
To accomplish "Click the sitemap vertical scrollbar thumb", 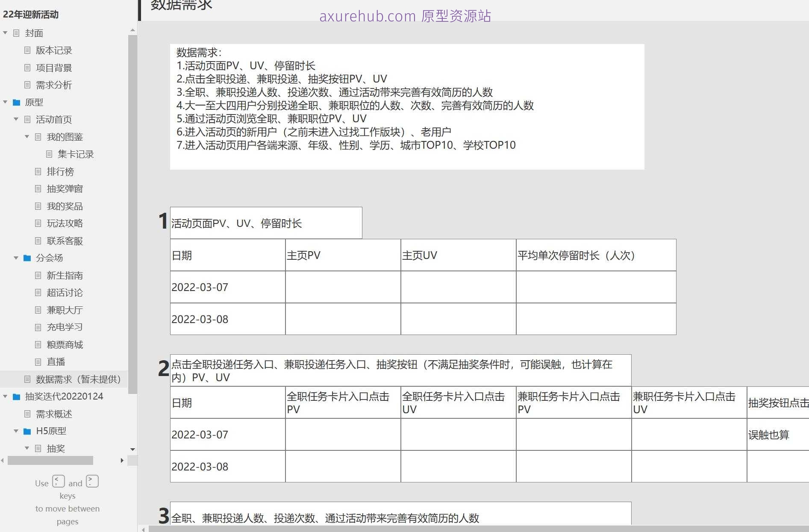I will [132, 214].
